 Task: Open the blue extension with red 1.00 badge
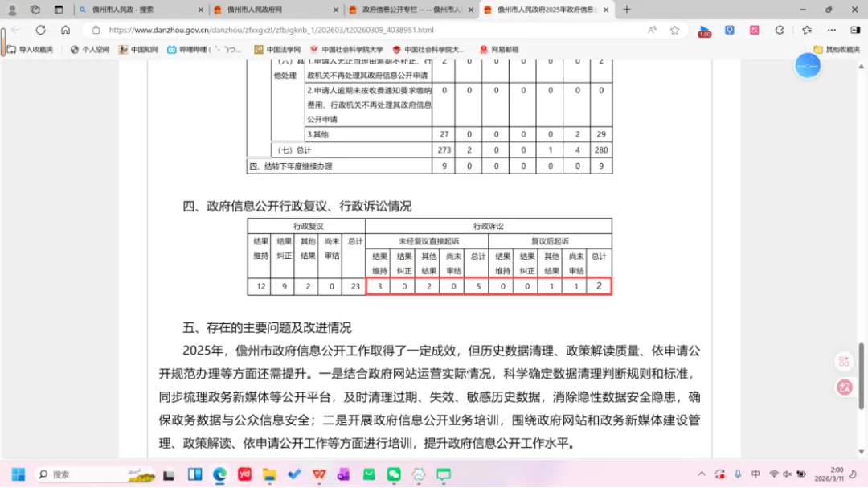[x=704, y=31]
